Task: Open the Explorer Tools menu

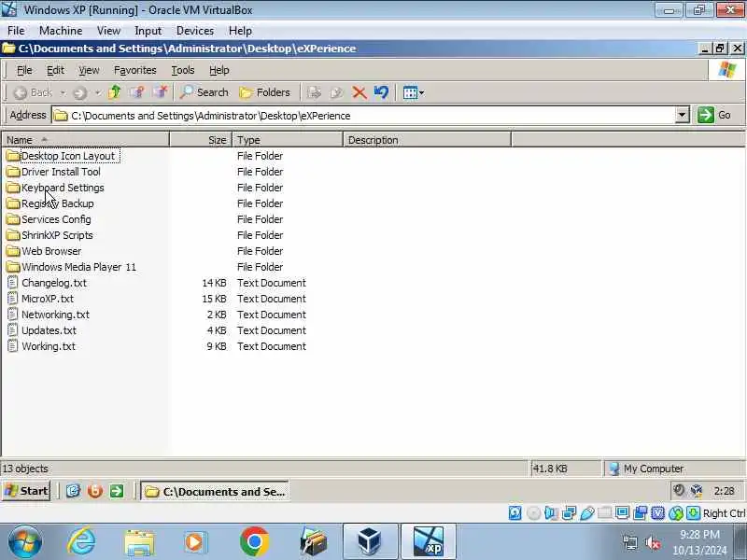Action: point(183,70)
